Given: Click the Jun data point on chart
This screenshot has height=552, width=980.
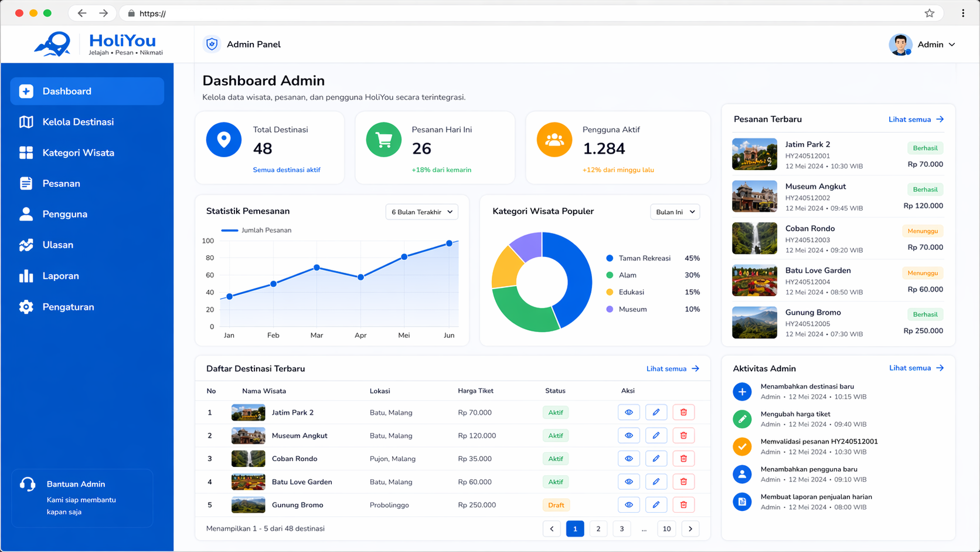Looking at the screenshot, I should pyautogui.click(x=449, y=243).
